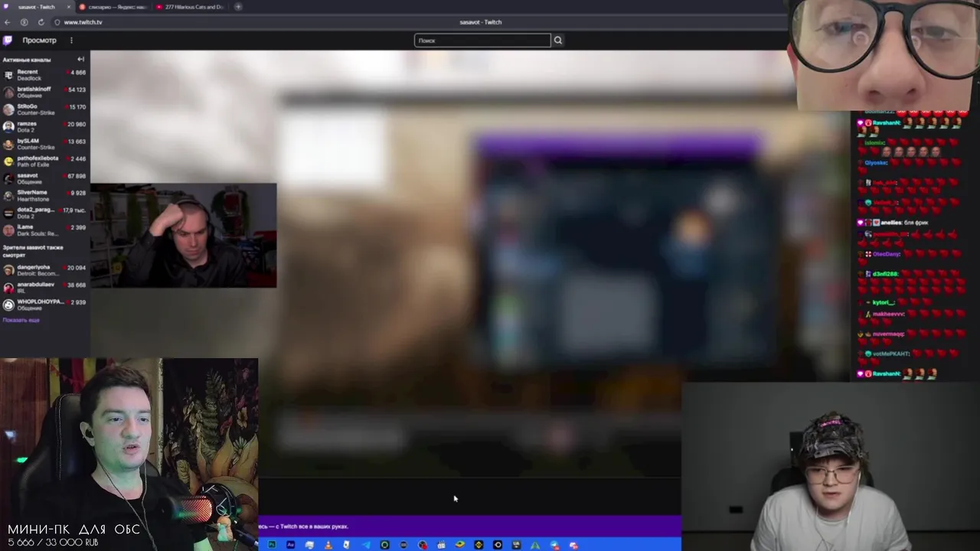Click the sasavot viewer count 67 898
This screenshot has height=551, width=980.
coord(77,176)
